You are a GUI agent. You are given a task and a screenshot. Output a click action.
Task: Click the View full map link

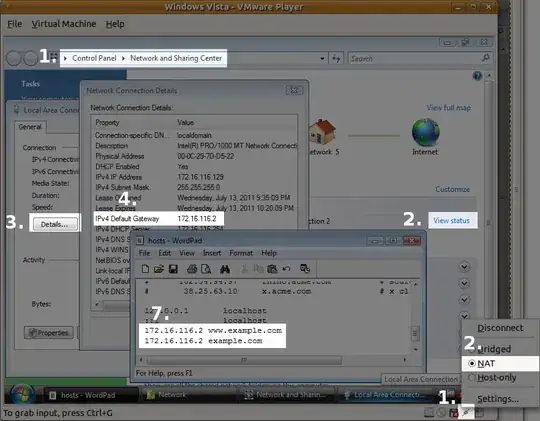click(x=448, y=108)
